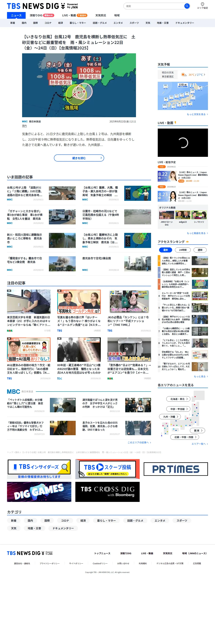Open the 天気防災 tab
The height and width of the screenshot is (644, 215).
pyautogui.click(x=101, y=15)
